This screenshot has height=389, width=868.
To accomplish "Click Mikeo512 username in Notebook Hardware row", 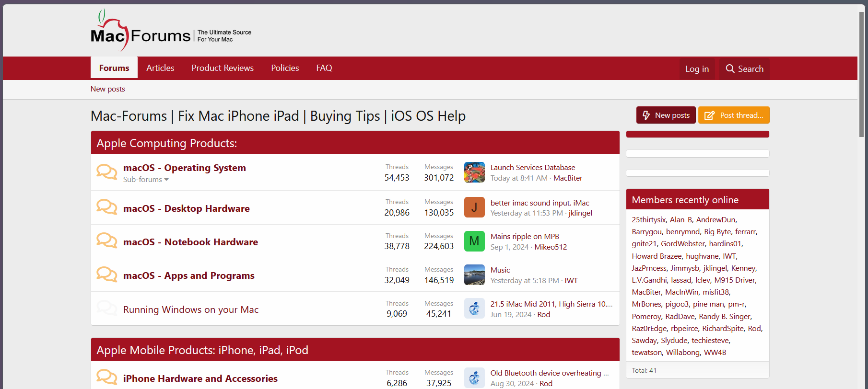I will [x=551, y=247].
